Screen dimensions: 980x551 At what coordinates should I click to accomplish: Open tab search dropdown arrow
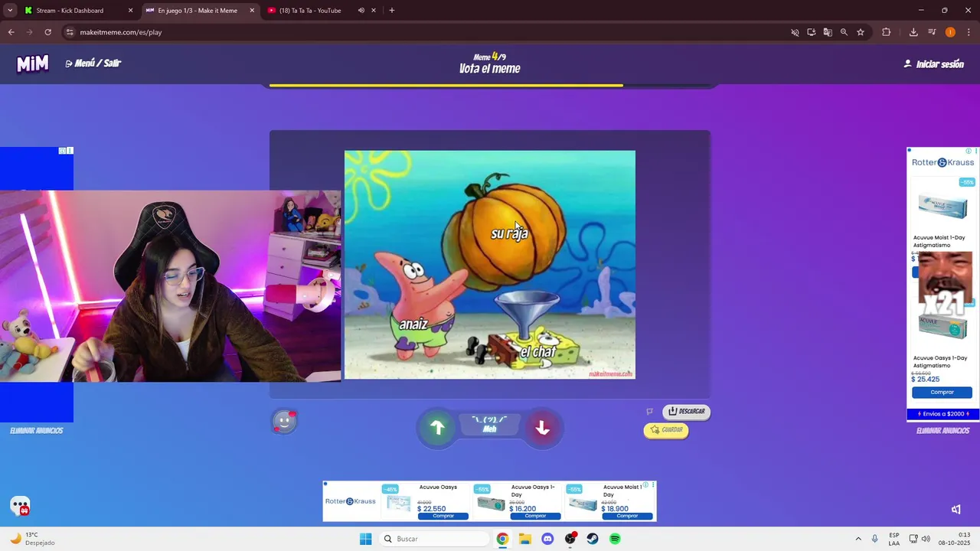pyautogui.click(x=10, y=11)
